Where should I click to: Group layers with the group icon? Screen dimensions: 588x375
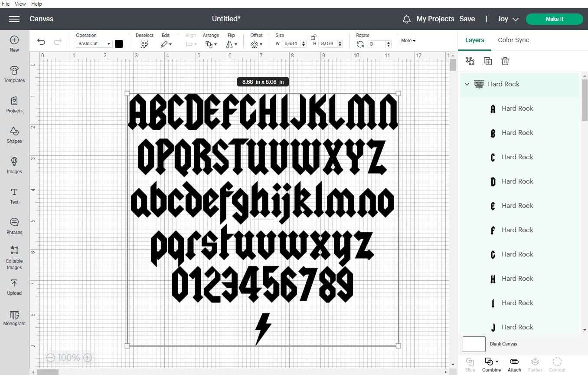pyautogui.click(x=470, y=61)
